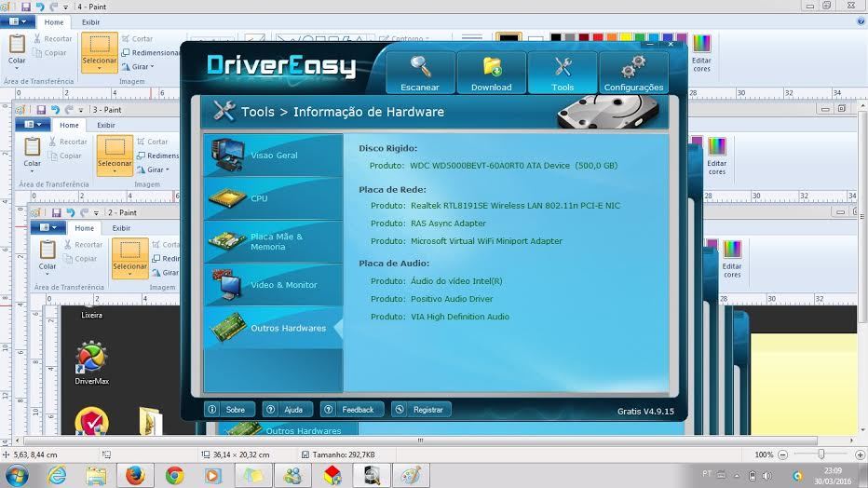Click Save icon in 4 - Paint title bar
Image resolution: width=868 pixels, height=488 pixels.
tap(25, 7)
